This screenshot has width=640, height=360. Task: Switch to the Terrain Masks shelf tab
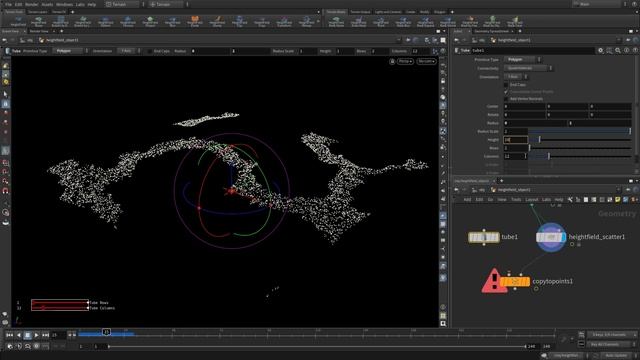336,12
